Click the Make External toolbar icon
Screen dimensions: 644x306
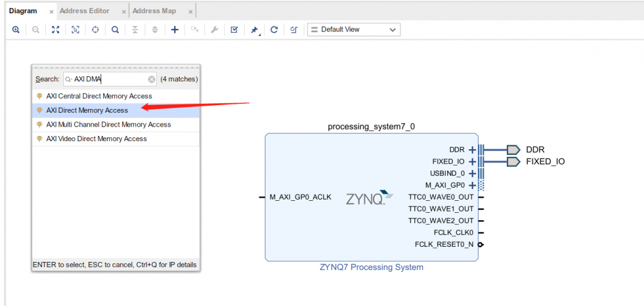tap(195, 30)
